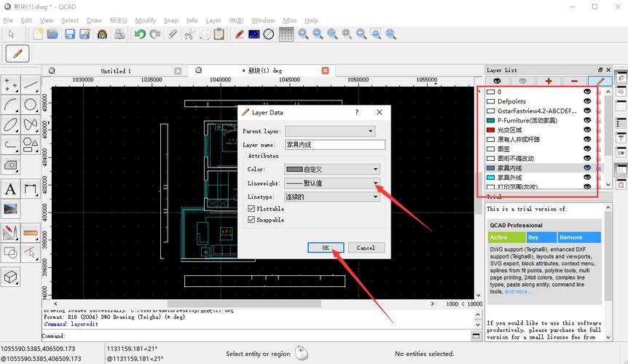Toggle the grid display icon

[x=286, y=34]
